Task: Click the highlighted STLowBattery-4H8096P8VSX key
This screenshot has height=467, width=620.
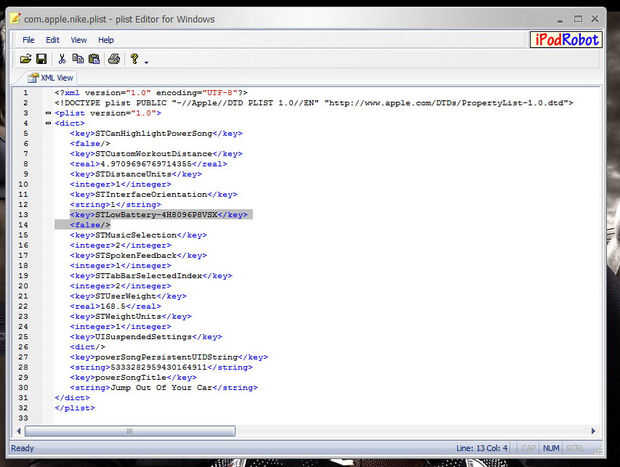Action: (x=159, y=215)
